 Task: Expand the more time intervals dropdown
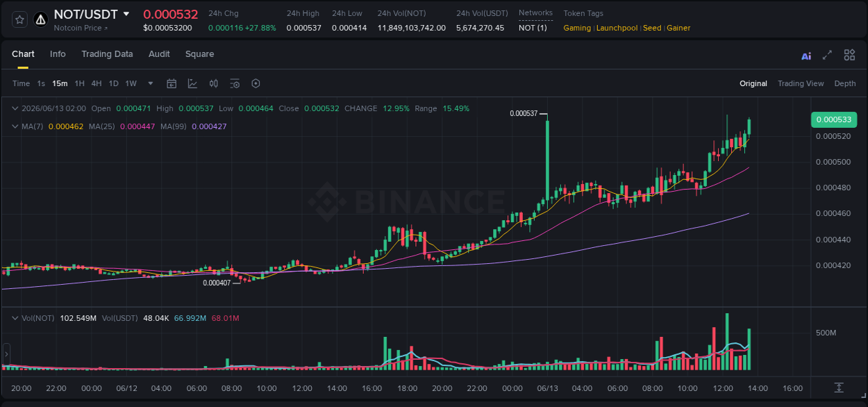(151, 83)
